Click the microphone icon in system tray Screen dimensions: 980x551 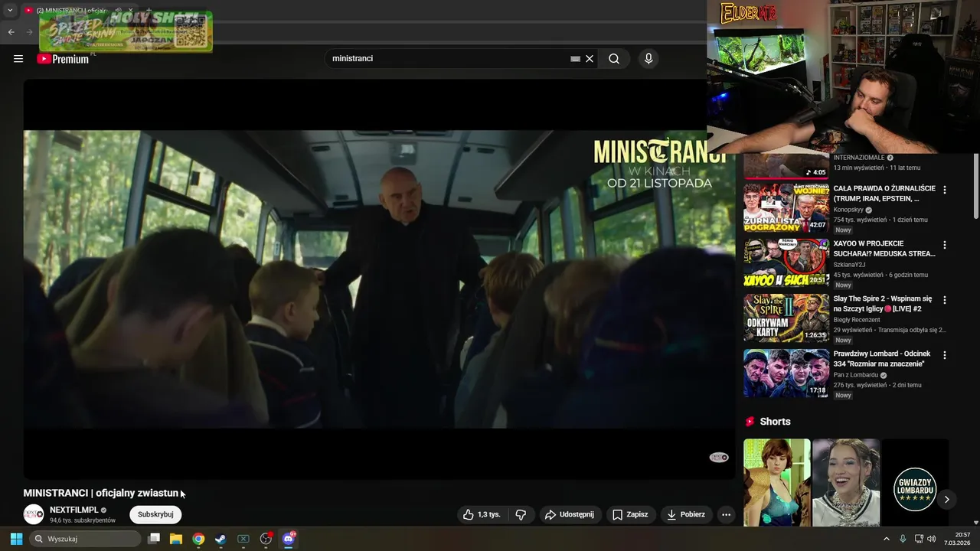(903, 539)
